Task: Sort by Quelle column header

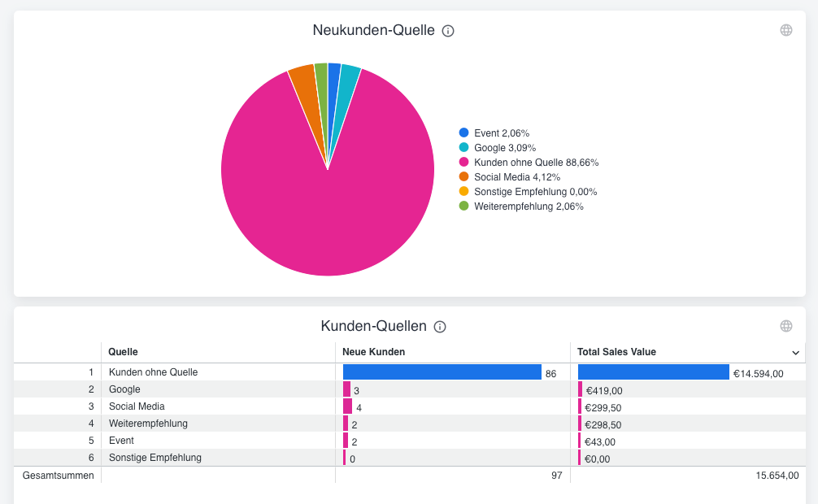Action: click(124, 352)
